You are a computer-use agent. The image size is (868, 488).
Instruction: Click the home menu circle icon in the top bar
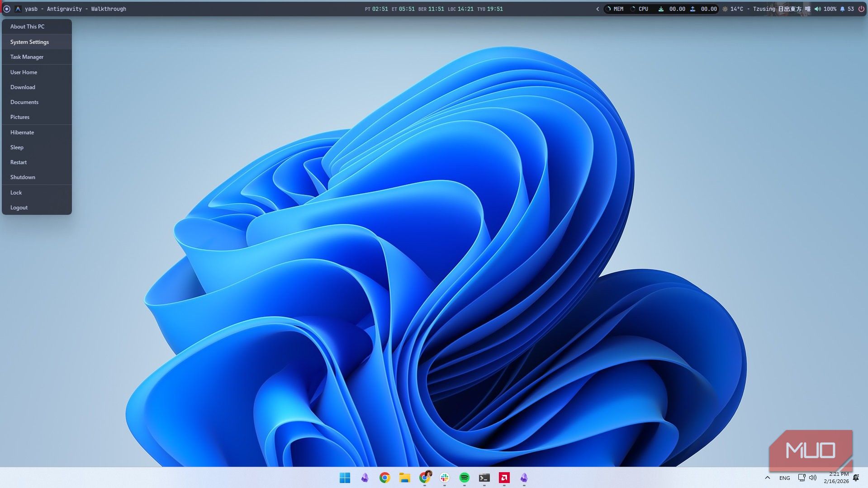tap(7, 9)
